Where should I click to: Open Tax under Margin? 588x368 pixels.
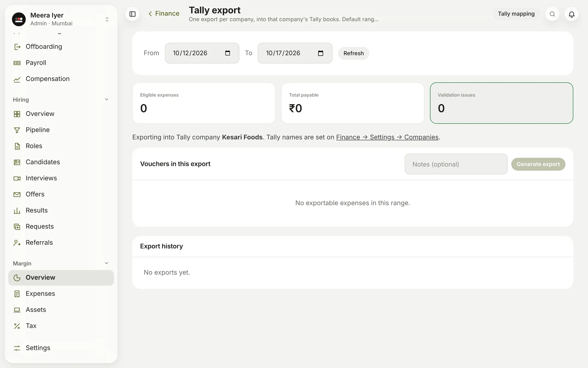click(61, 326)
